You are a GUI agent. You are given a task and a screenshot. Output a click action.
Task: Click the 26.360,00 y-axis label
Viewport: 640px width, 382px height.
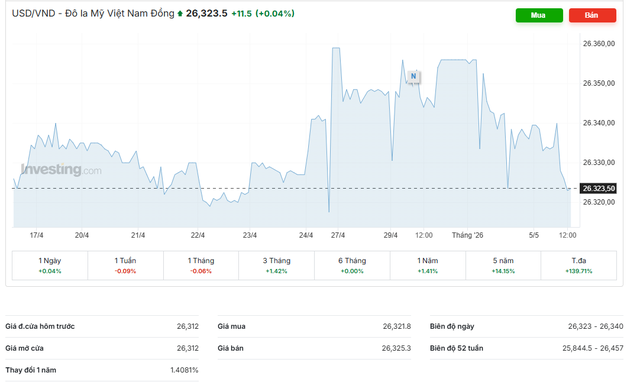click(599, 44)
